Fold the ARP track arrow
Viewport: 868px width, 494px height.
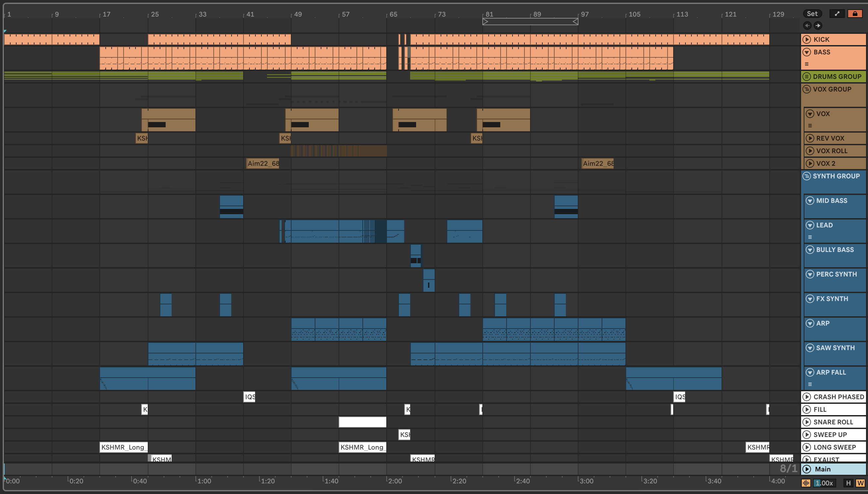tap(810, 323)
